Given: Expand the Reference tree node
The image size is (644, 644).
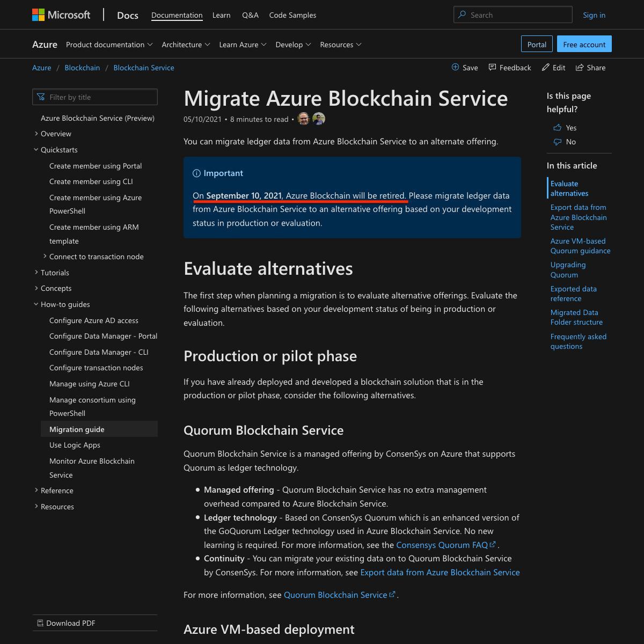Looking at the screenshot, I should (x=36, y=491).
